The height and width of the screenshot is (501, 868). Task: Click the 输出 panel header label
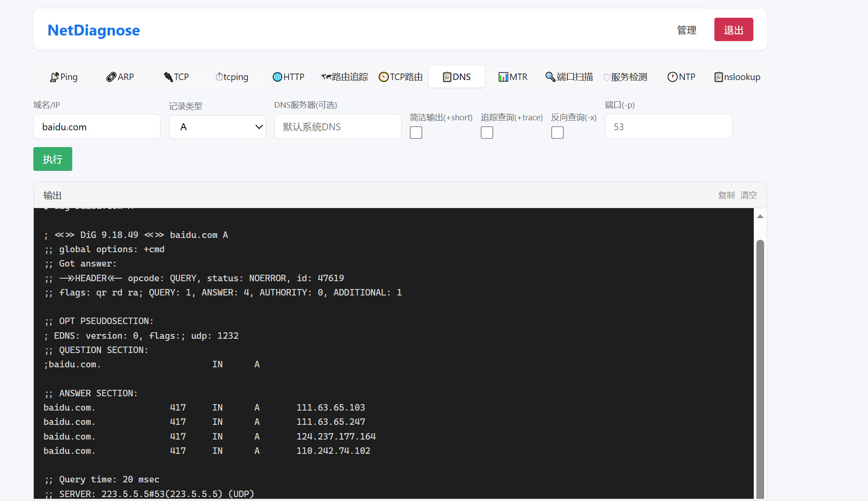coord(52,196)
